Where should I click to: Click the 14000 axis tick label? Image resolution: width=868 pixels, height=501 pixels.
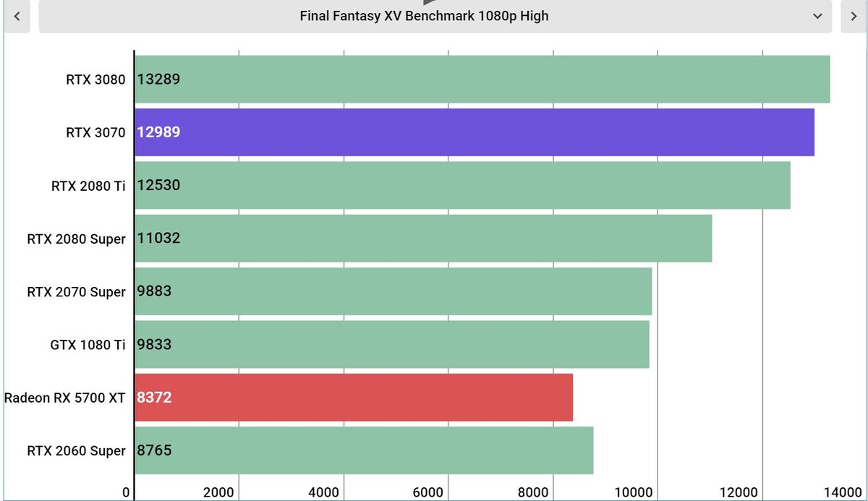(844, 492)
